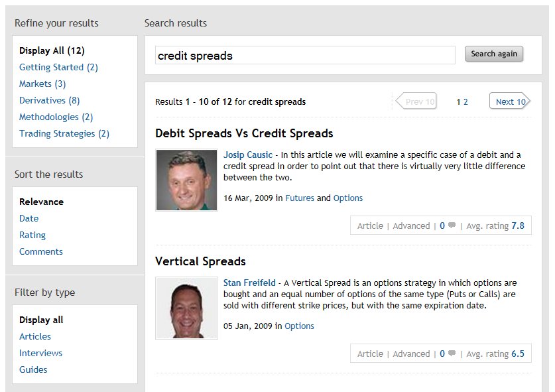555x392 pixels.
Task: Refine results to Markets (3)
Action: (42, 84)
